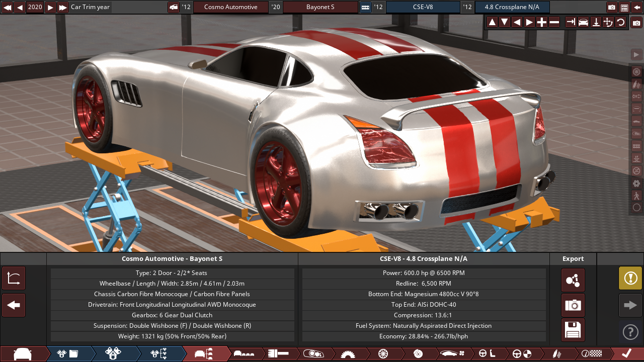
Task: Select the Bayonet S trim name field
Action: pos(320,7)
